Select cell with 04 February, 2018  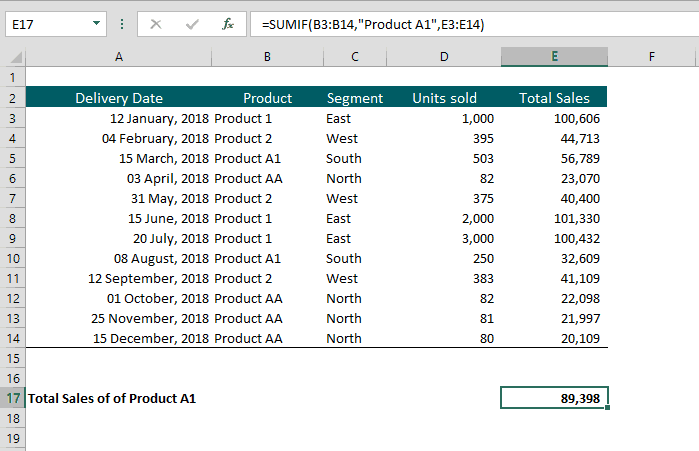pos(119,139)
